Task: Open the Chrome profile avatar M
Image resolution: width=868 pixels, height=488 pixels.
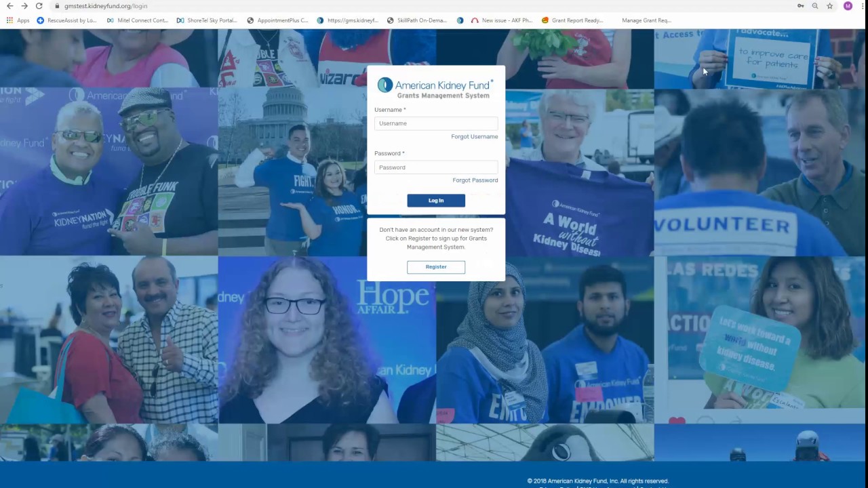Action: [x=848, y=6]
